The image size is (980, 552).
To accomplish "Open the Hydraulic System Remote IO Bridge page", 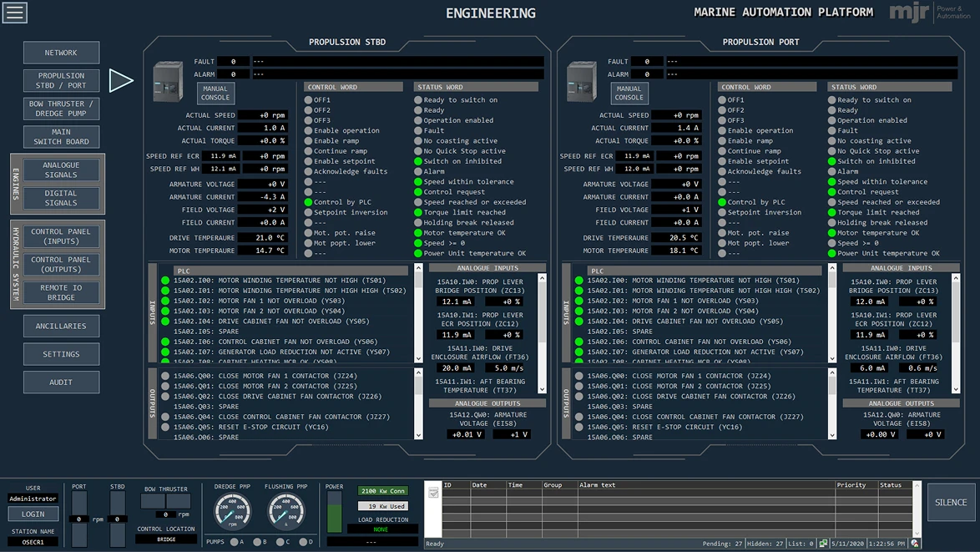I will click(x=61, y=292).
